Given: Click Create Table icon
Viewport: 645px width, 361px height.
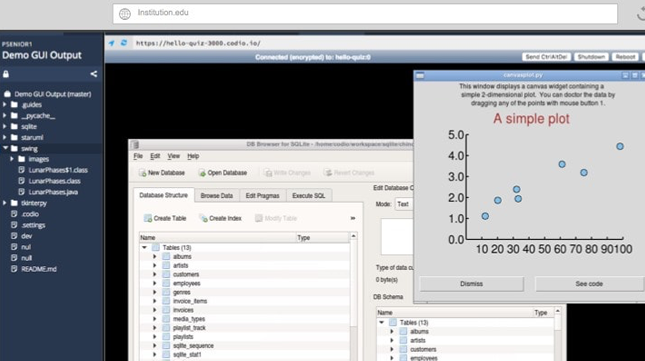Looking at the screenshot, I should [148, 218].
